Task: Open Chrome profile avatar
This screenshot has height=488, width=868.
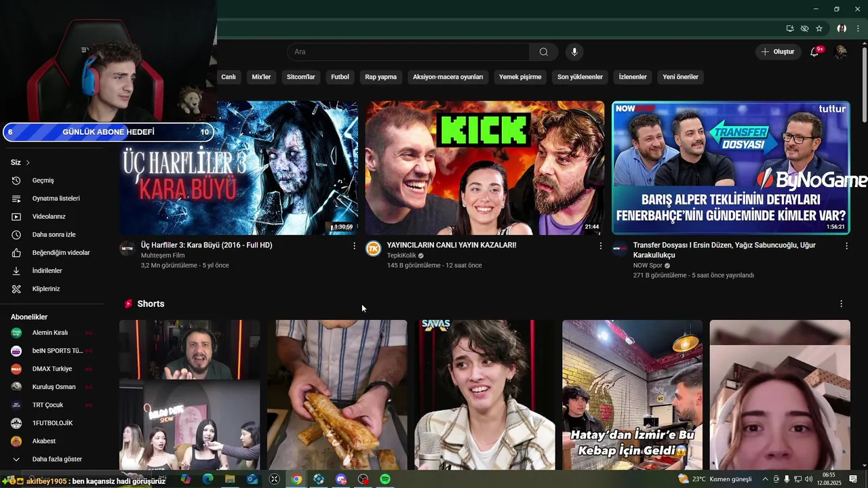Action: click(842, 28)
